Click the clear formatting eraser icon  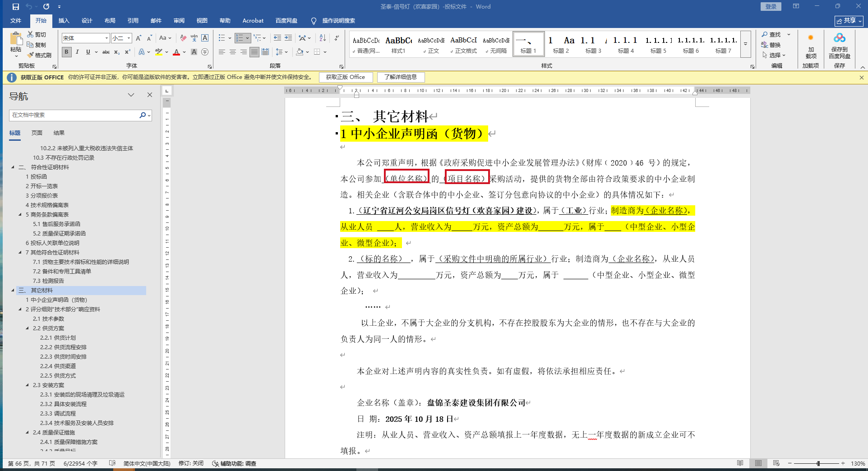[183, 38]
